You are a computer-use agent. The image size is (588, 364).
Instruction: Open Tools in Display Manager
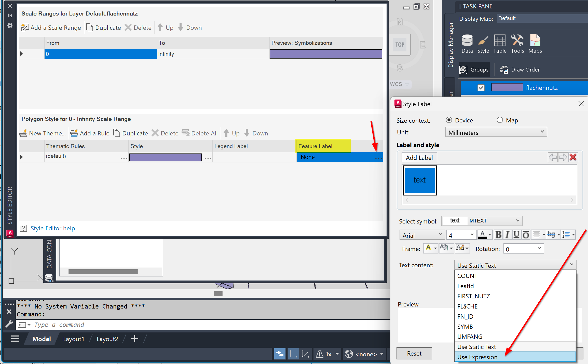[517, 44]
